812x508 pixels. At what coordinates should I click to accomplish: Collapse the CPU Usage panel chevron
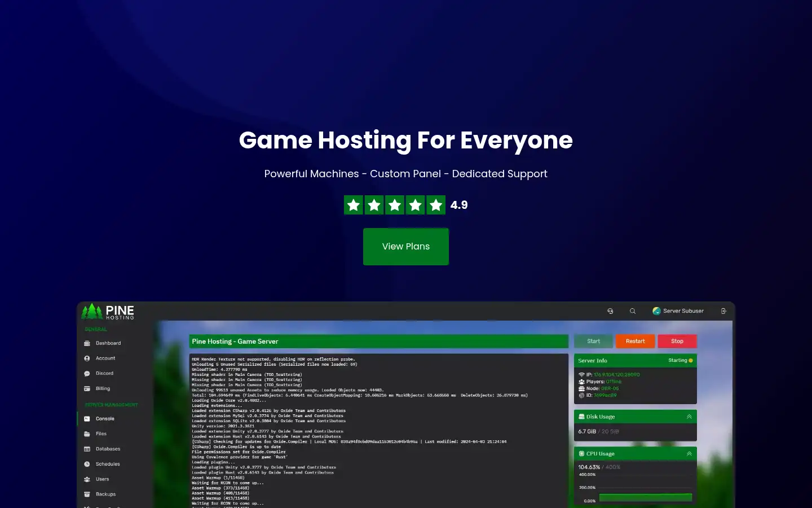pos(689,454)
